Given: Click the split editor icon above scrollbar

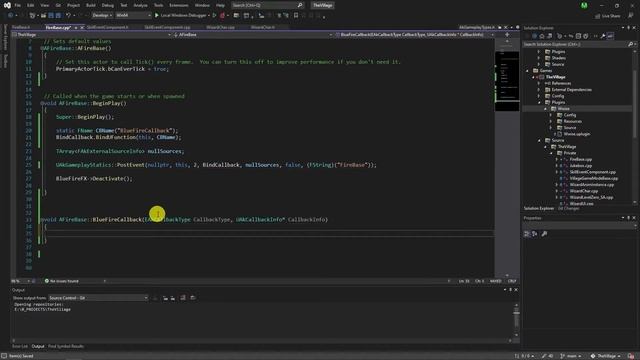Looking at the screenshot, I should (x=507, y=35).
